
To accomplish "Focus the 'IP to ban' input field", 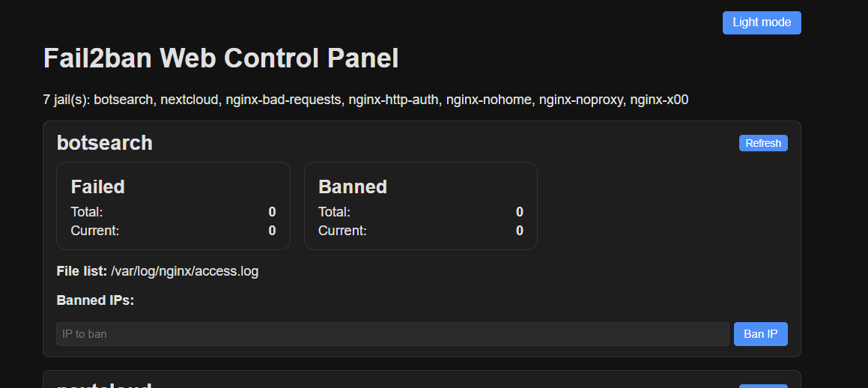I will [x=392, y=334].
